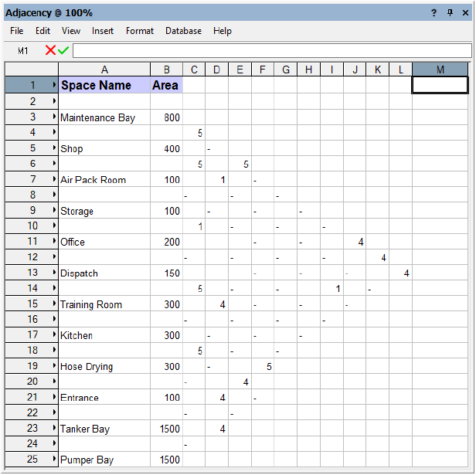The height and width of the screenshot is (475, 476).
Task: Open the File menu
Action: 17,31
